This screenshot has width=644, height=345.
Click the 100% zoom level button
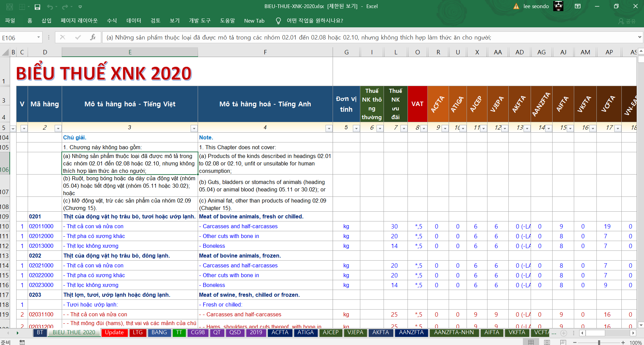click(x=636, y=342)
